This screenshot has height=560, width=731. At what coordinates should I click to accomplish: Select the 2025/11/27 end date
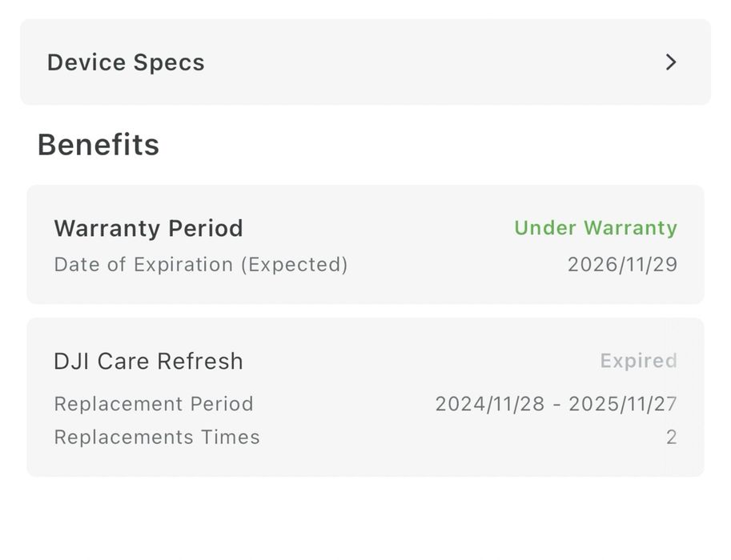coord(622,403)
